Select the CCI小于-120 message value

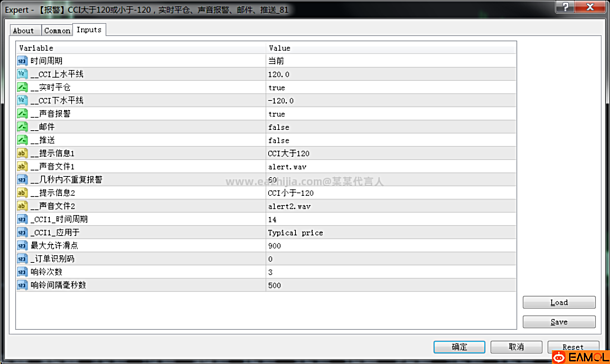[x=290, y=193]
